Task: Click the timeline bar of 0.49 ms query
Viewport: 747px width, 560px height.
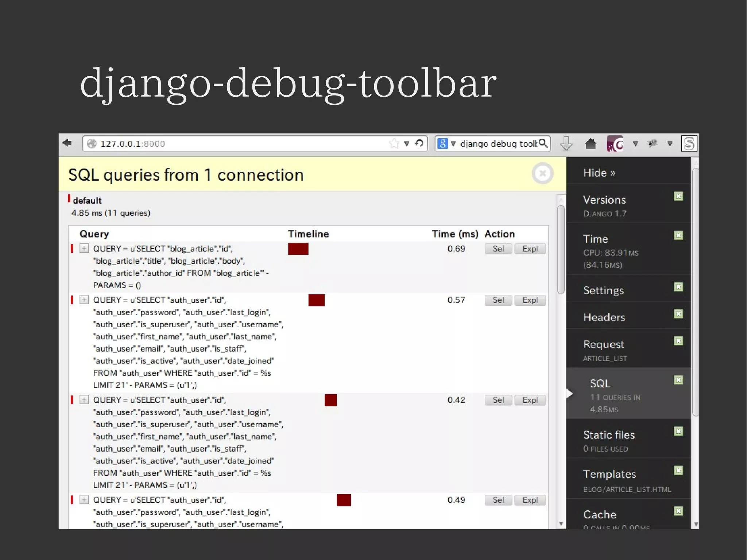Action: pyautogui.click(x=344, y=500)
